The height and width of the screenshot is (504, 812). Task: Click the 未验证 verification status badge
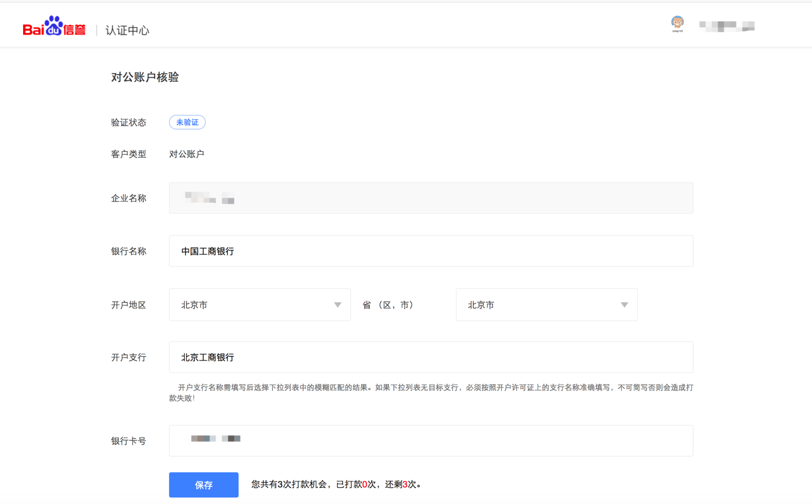pos(187,122)
